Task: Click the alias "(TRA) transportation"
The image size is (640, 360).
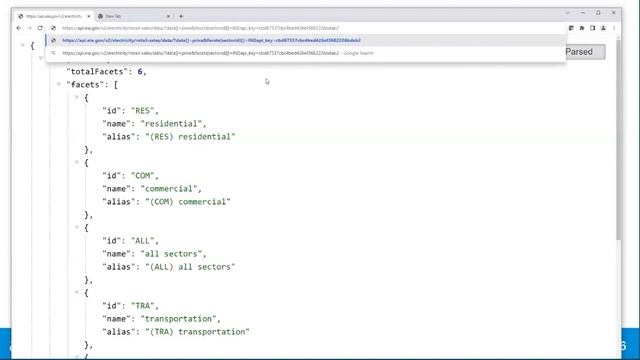Action: pos(197,332)
